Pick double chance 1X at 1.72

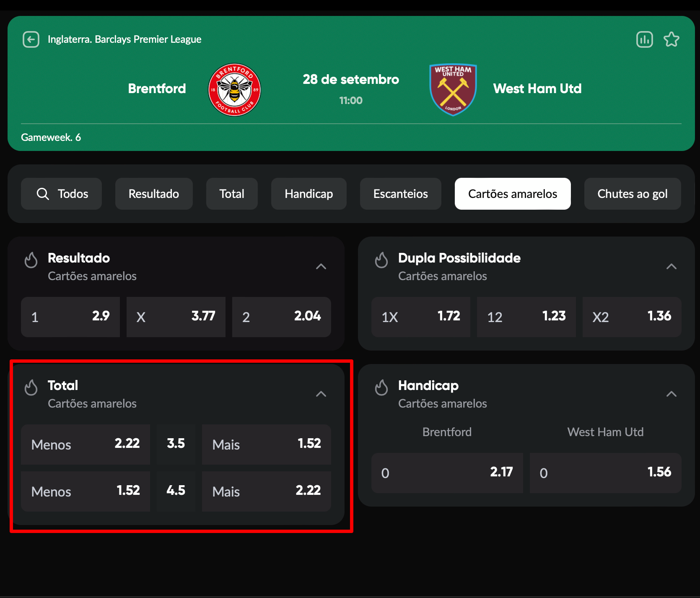[421, 317]
